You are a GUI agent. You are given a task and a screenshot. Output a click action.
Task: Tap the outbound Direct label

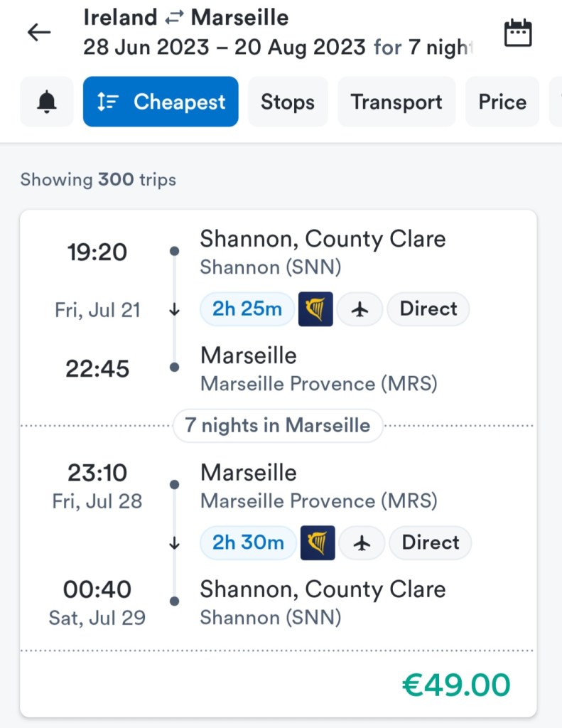pos(428,309)
